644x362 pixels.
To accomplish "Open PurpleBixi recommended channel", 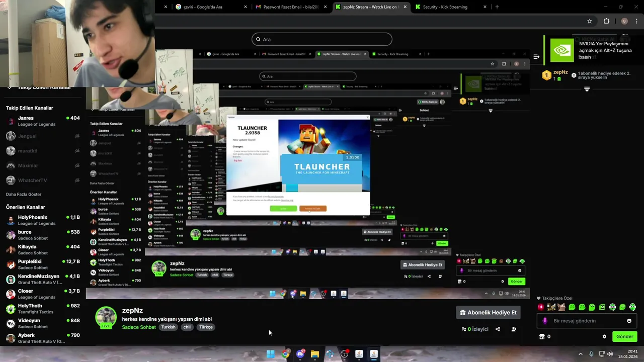I will click(43, 264).
